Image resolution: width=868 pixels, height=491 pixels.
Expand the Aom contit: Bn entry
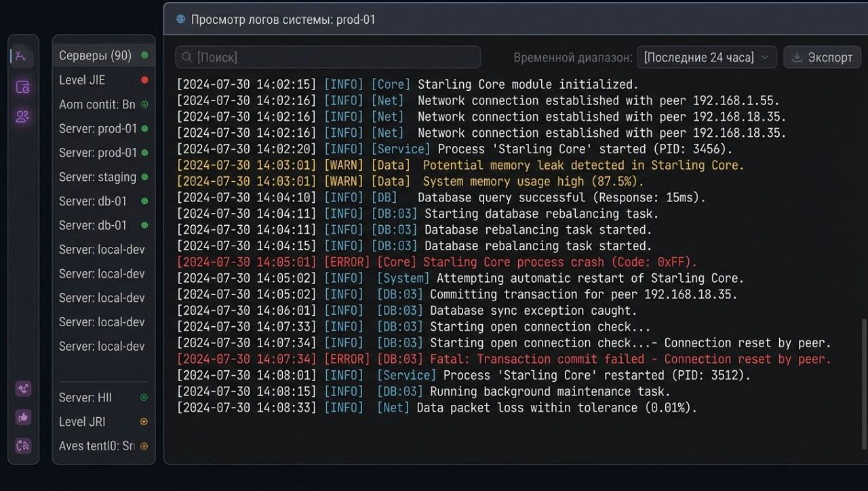[x=97, y=104]
